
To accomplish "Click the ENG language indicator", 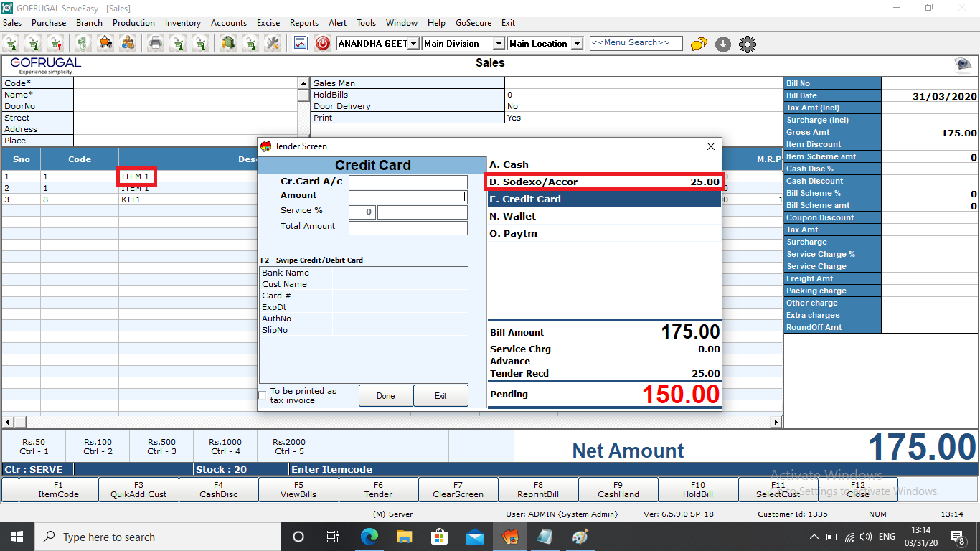I will click(x=887, y=537).
